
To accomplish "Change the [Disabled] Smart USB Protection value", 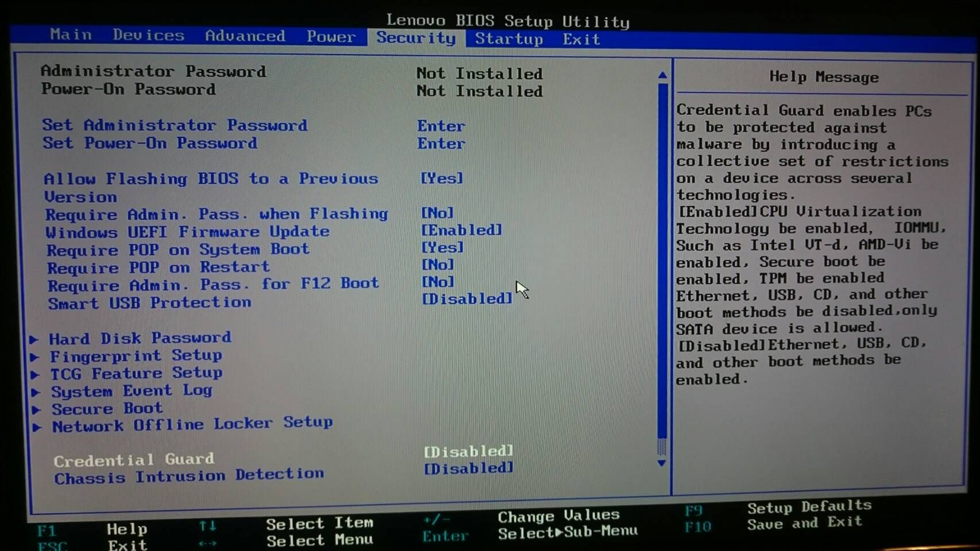I will (x=467, y=299).
